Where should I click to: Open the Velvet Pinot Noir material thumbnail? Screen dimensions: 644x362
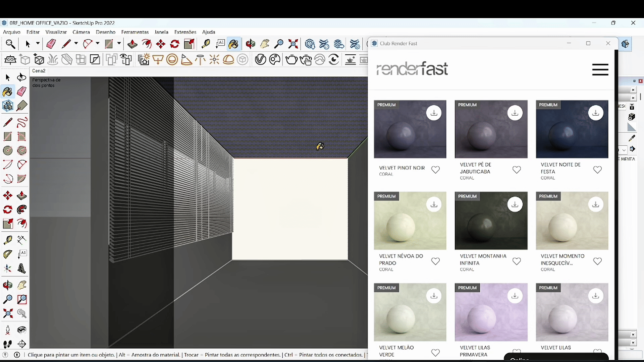tap(410, 129)
